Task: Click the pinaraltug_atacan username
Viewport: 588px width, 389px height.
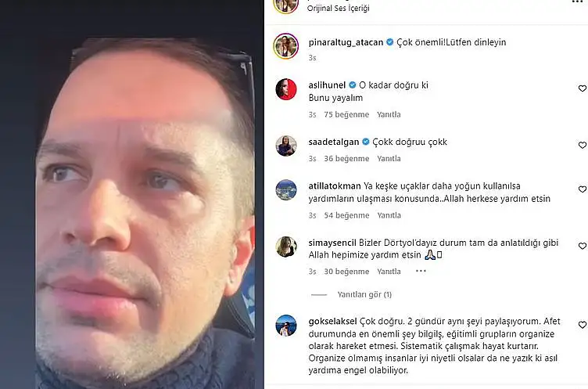Action: coord(346,42)
